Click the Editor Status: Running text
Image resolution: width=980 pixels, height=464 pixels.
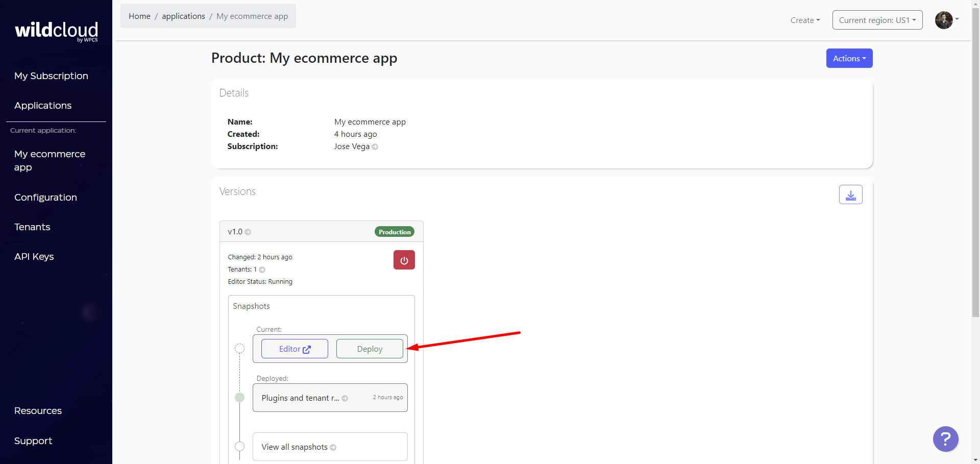[x=260, y=281]
